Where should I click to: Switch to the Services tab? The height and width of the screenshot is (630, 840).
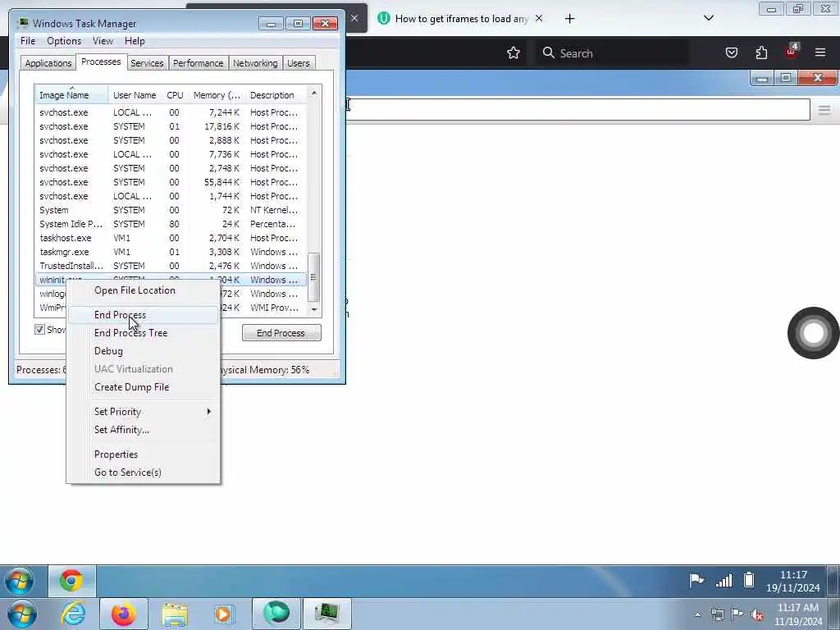pos(147,63)
